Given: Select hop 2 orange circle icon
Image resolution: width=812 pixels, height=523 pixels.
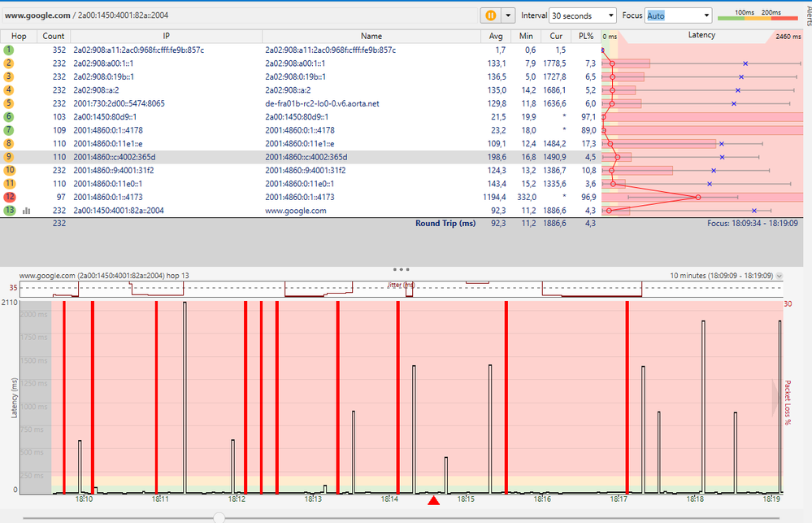Looking at the screenshot, I should (9, 63).
